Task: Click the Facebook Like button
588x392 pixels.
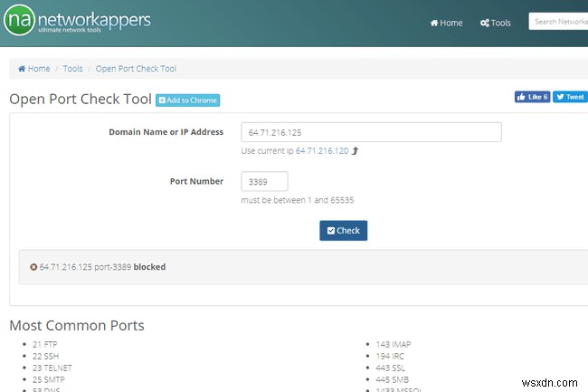Action: pos(532,97)
